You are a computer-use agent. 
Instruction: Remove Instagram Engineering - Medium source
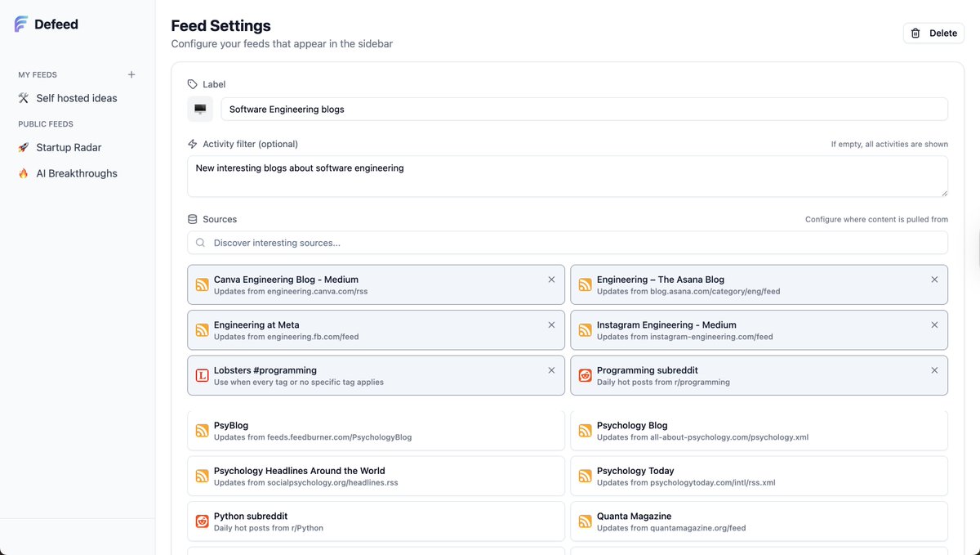click(x=934, y=324)
